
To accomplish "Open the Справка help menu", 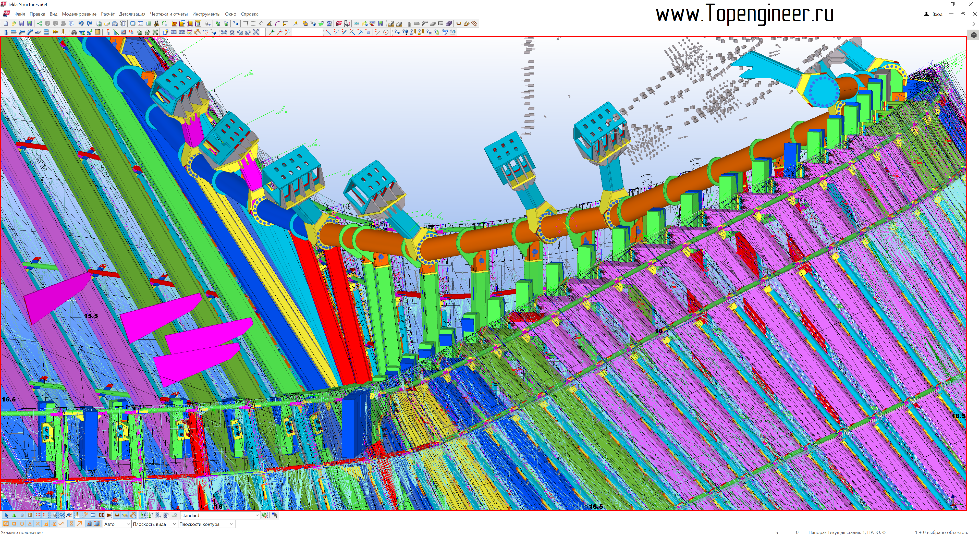I will [x=250, y=14].
